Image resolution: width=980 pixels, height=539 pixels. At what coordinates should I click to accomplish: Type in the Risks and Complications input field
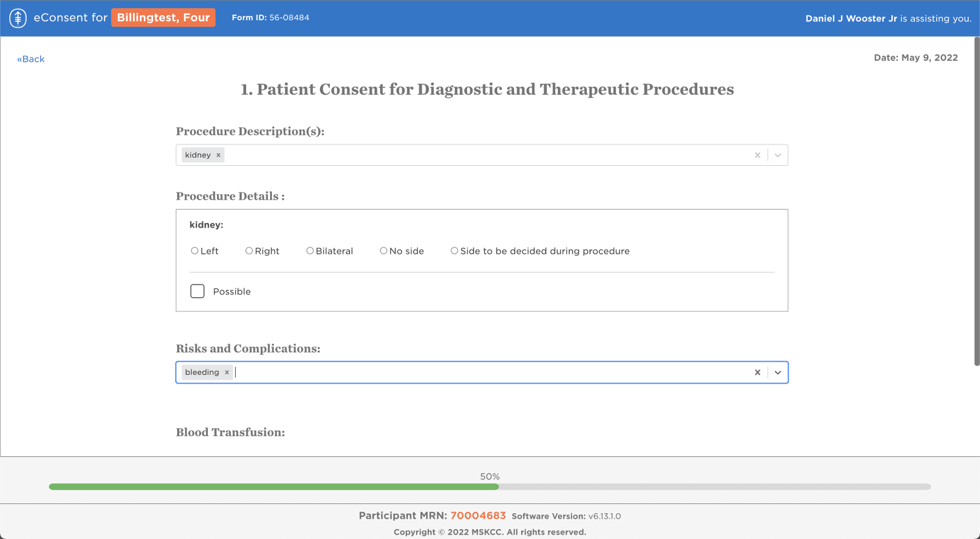pos(492,373)
